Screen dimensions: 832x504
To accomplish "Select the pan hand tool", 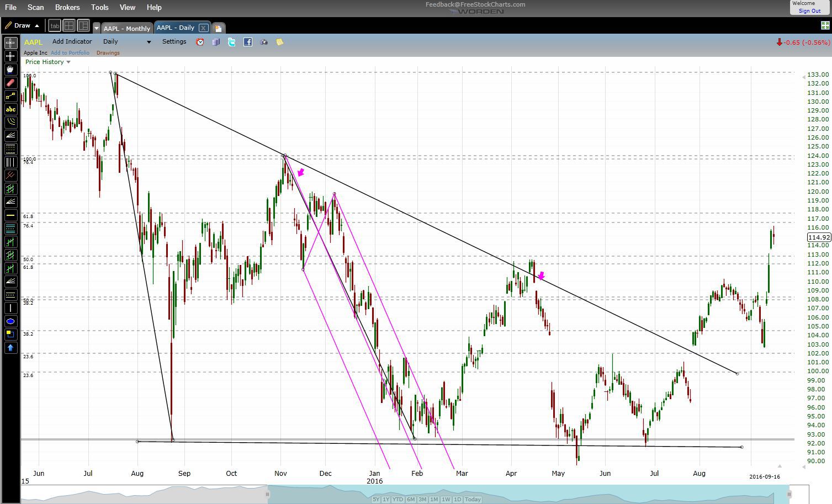I will [10, 70].
